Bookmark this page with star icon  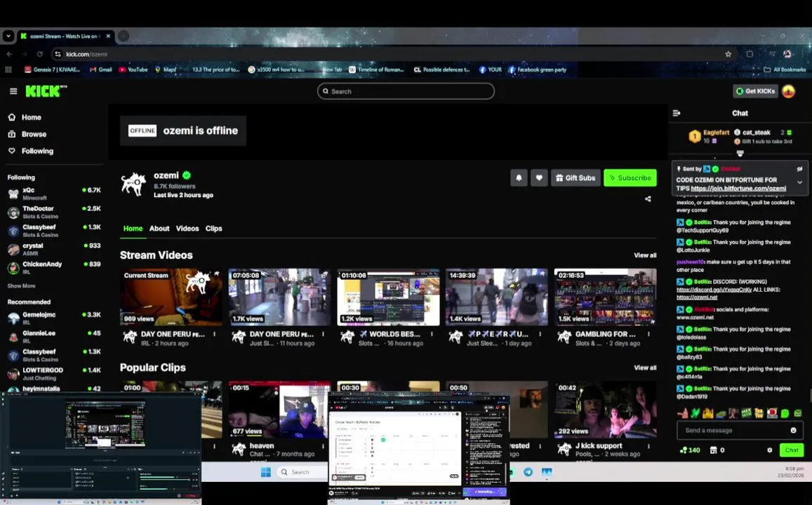point(728,54)
